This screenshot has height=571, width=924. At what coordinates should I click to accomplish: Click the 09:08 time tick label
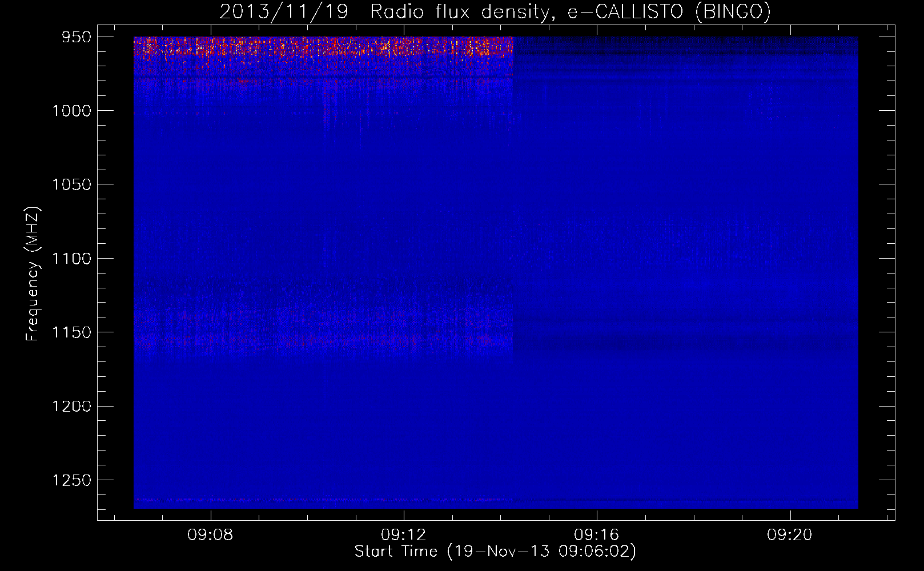coord(210,535)
